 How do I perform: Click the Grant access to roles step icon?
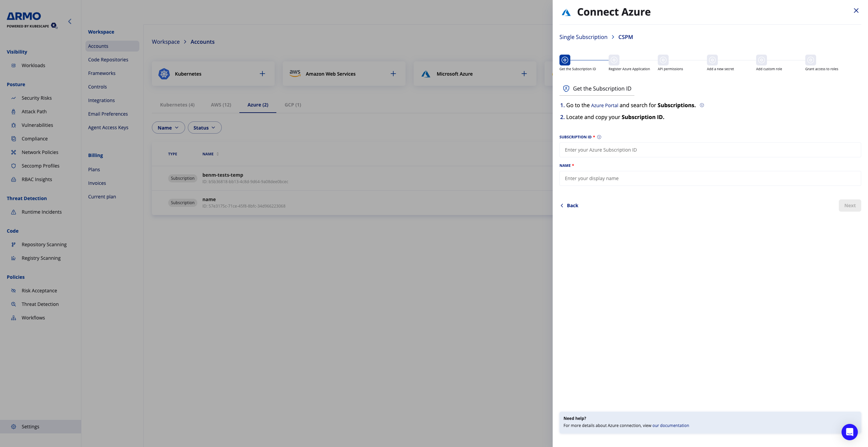coord(810,60)
